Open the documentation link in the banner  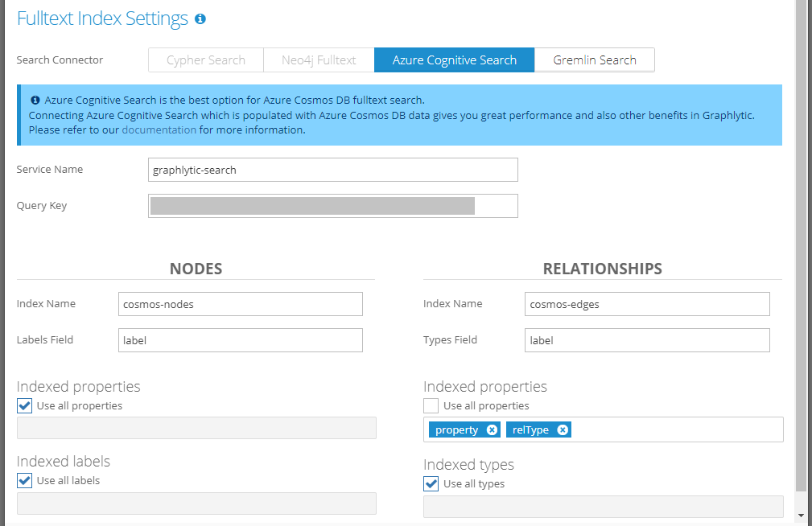coord(159,129)
